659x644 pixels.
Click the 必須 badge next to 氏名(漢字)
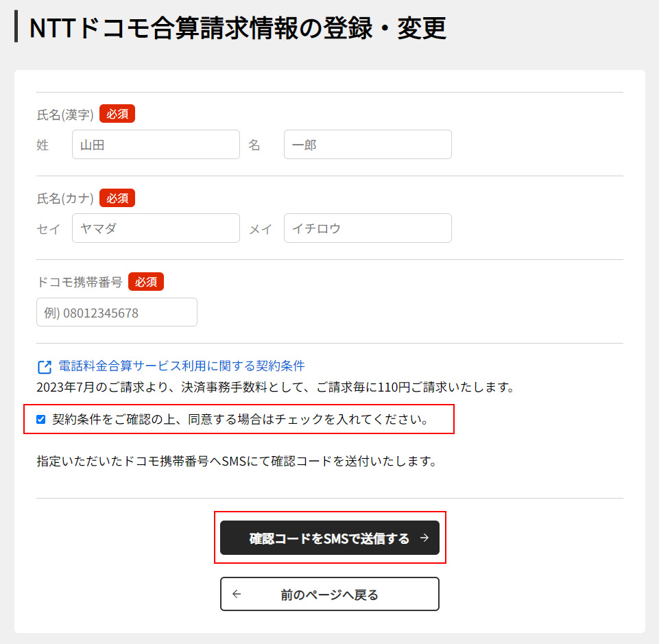click(117, 113)
